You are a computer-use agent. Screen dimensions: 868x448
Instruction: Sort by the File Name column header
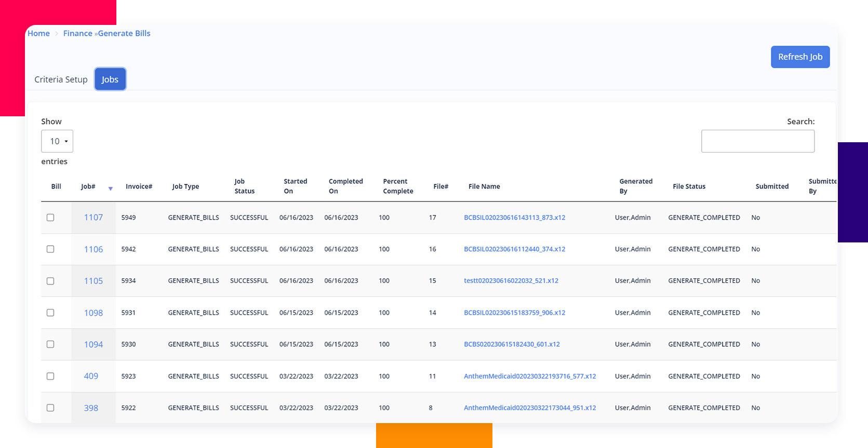click(x=484, y=186)
